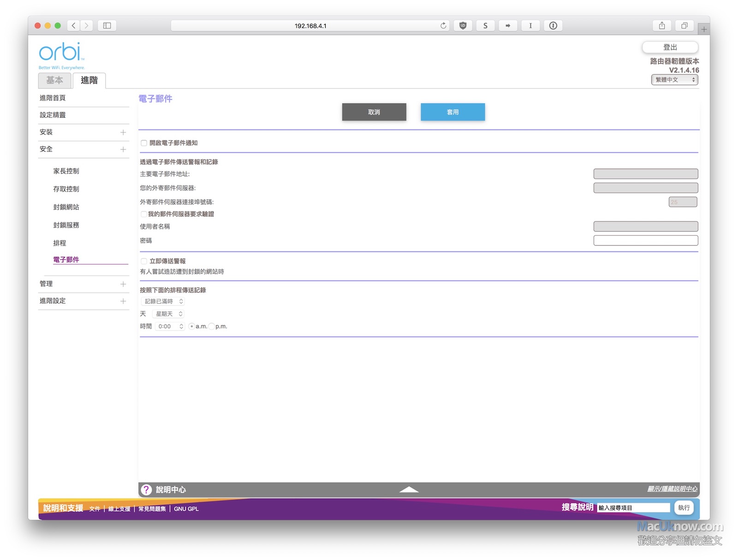Click the blue 套用 button
738x560 pixels.
[452, 112]
